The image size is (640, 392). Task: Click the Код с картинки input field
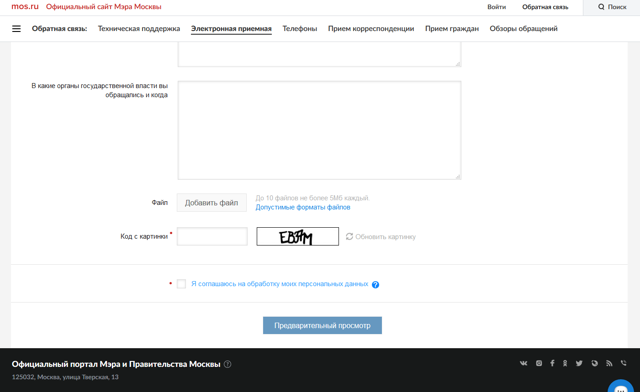coord(212,236)
